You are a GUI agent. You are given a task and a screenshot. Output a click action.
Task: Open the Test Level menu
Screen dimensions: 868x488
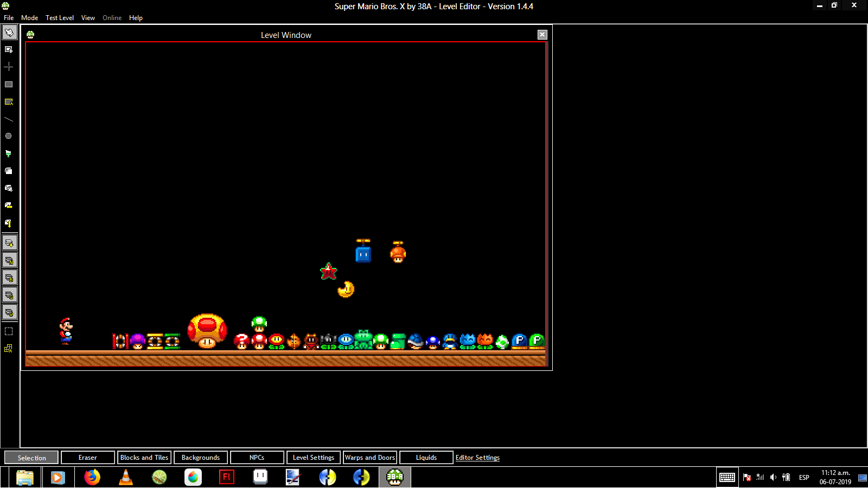coord(60,18)
